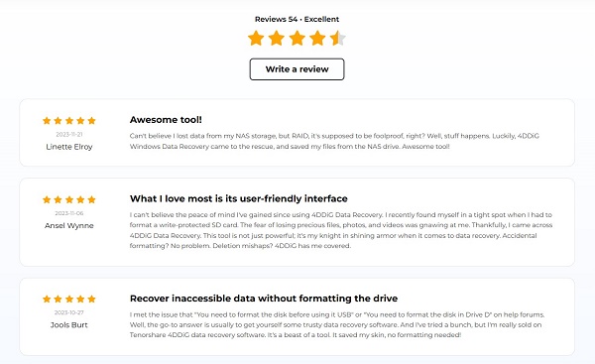Click last star in Jools Burt's review
The image size is (595, 364).
(x=91, y=300)
